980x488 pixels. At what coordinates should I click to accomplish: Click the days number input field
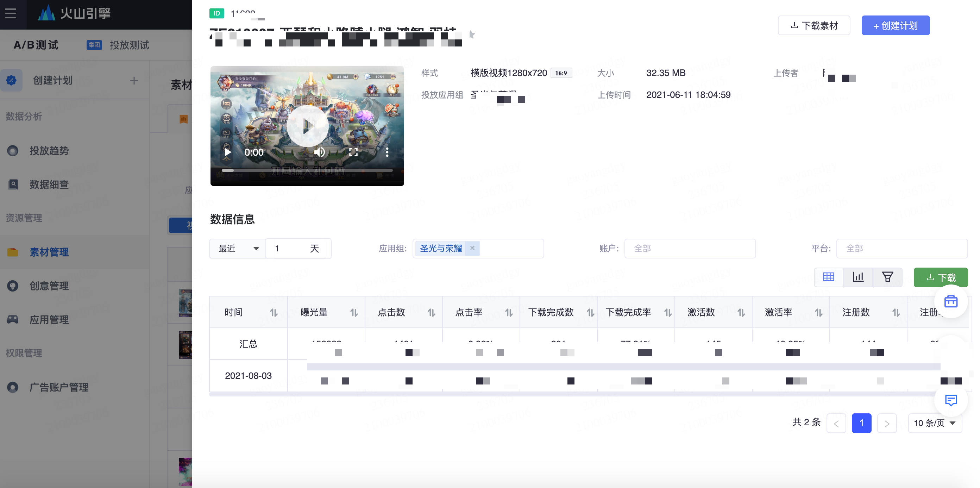[x=298, y=249]
